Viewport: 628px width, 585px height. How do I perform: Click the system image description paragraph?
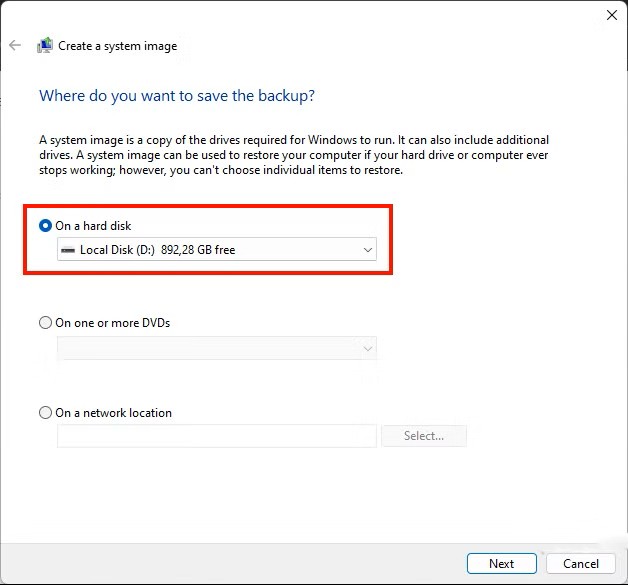pyautogui.click(x=294, y=155)
